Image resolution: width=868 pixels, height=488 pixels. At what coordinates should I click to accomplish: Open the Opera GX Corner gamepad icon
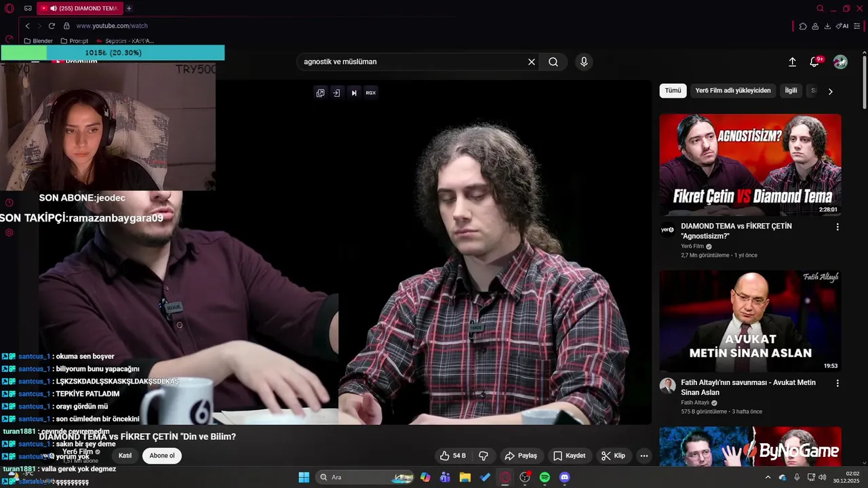pyautogui.click(x=28, y=9)
